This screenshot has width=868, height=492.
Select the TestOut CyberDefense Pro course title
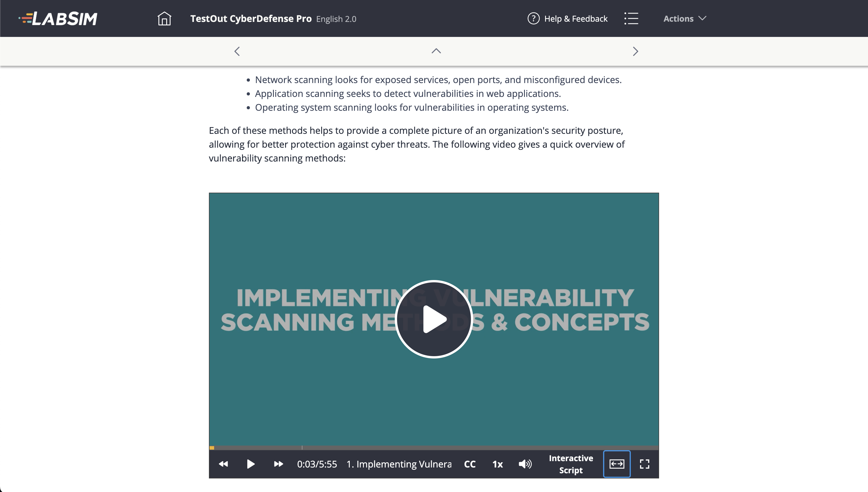point(251,18)
